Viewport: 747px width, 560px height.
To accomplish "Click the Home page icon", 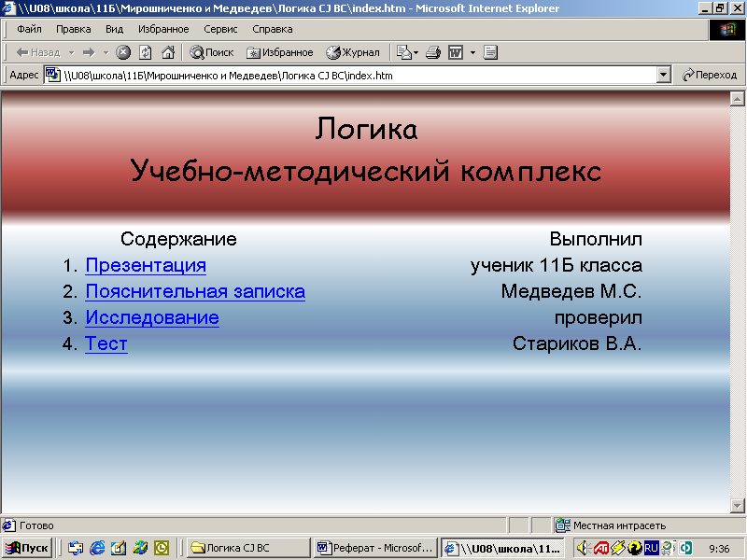I will [168, 52].
